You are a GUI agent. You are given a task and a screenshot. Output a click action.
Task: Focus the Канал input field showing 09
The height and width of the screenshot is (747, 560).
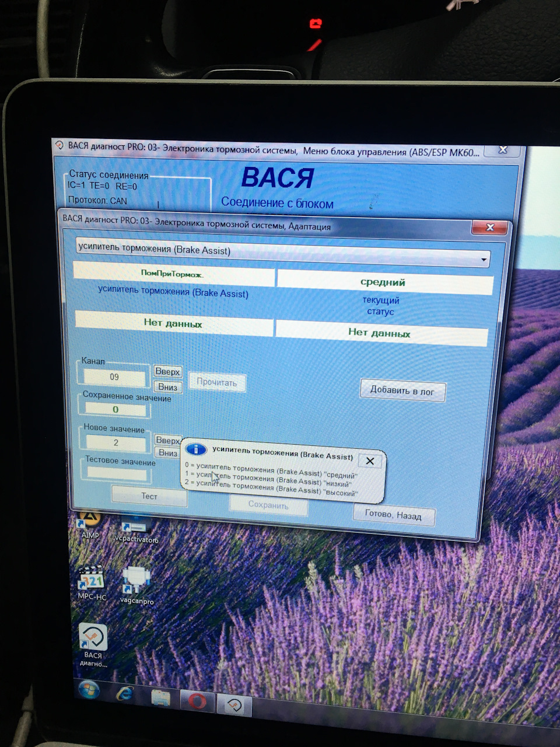[x=114, y=377]
